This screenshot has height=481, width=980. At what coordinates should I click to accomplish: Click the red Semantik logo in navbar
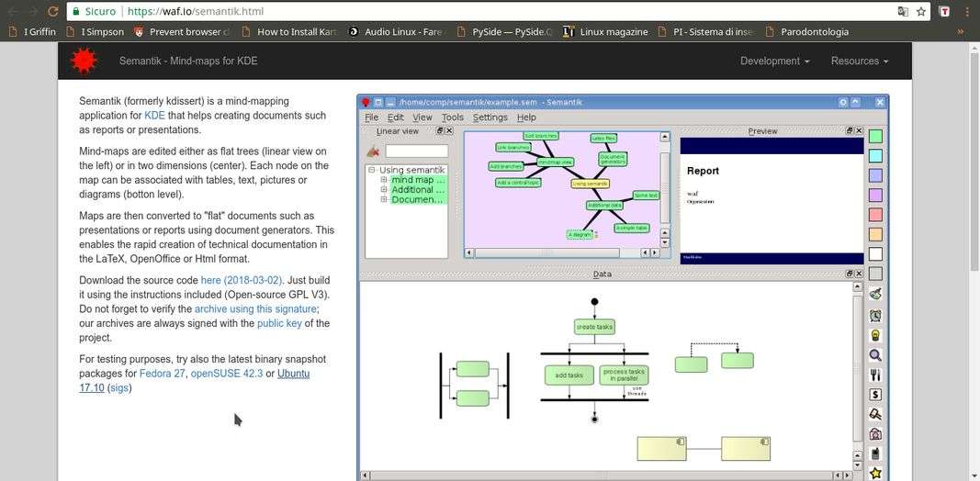(x=84, y=61)
